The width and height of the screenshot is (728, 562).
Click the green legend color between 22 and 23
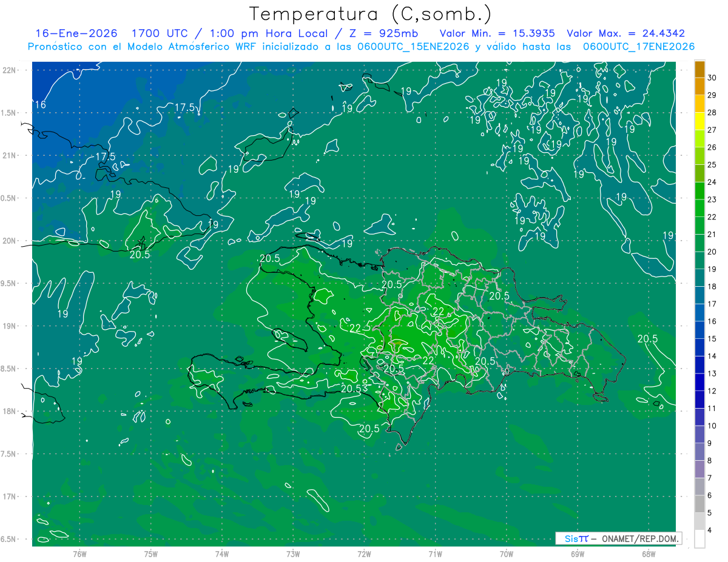coord(699,209)
